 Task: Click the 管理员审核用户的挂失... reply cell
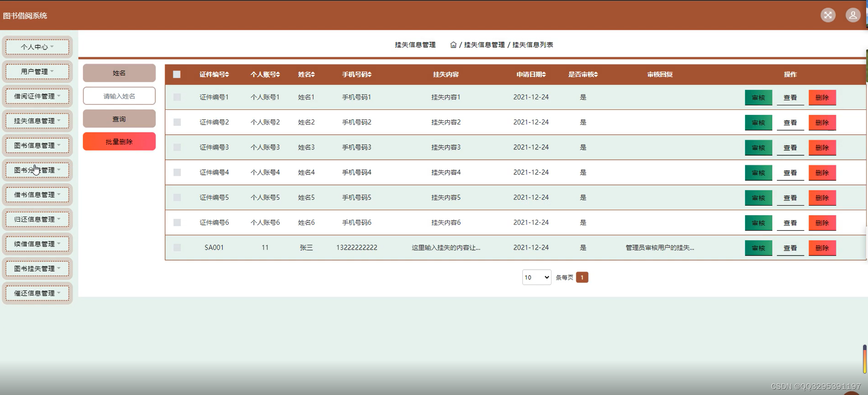660,247
